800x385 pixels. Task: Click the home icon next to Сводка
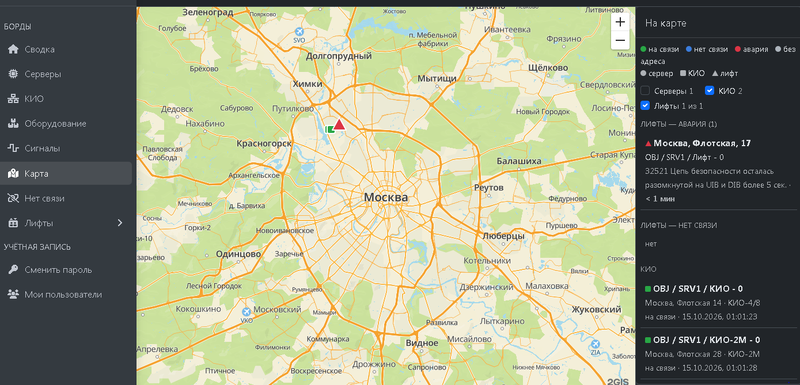pyautogui.click(x=13, y=49)
